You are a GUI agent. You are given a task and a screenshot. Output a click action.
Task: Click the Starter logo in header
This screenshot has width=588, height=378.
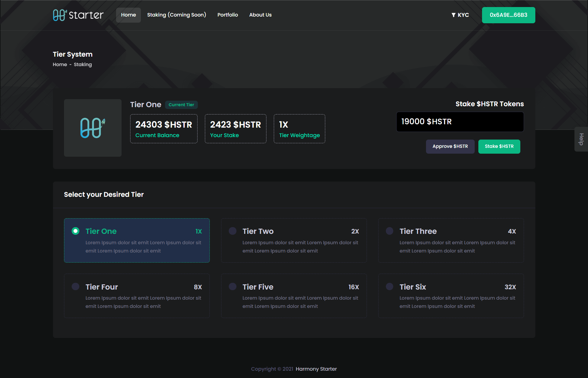tap(78, 15)
